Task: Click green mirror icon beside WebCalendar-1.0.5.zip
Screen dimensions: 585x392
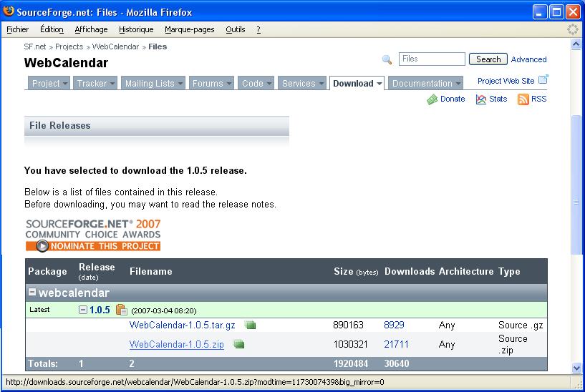Action: pyautogui.click(x=238, y=344)
